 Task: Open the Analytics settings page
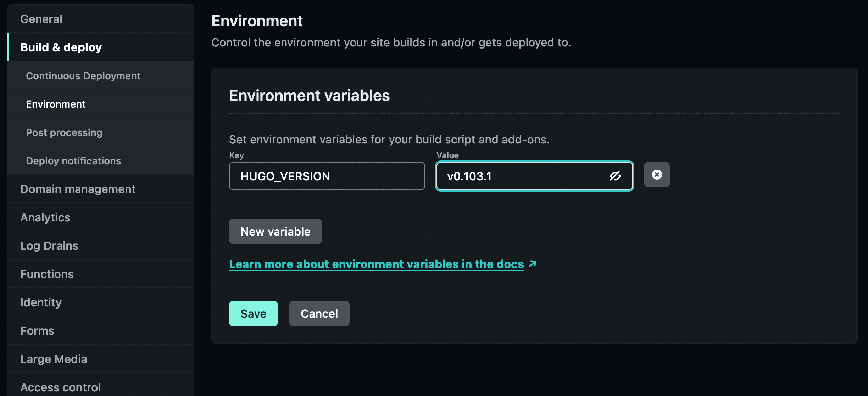45,217
